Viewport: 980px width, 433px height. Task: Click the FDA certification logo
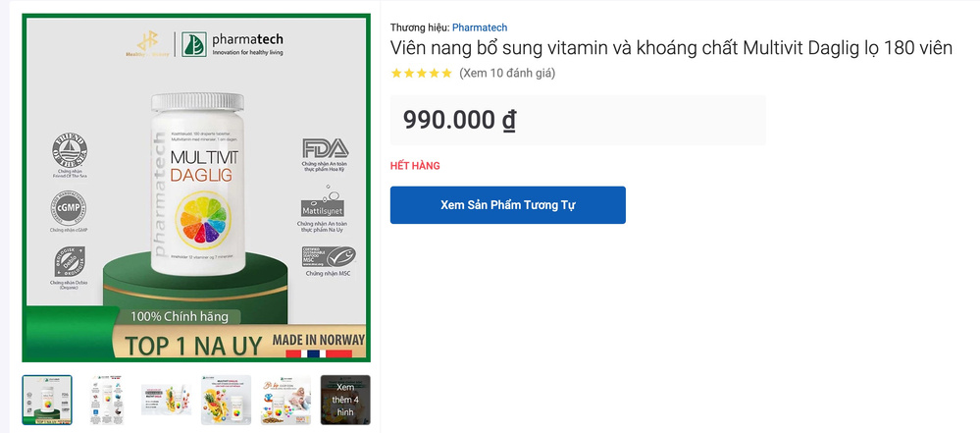pyautogui.click(x=326, y=149)
